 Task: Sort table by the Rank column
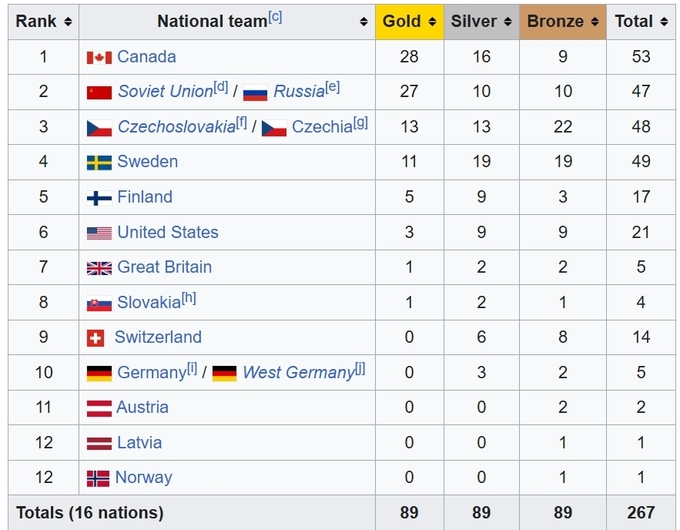coord(68,21)
